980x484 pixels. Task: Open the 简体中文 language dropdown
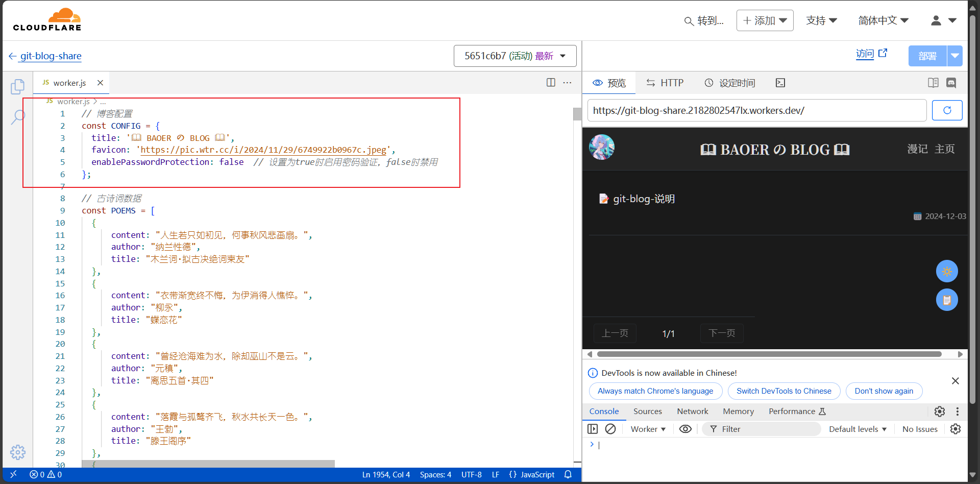[x=883, y=20]
